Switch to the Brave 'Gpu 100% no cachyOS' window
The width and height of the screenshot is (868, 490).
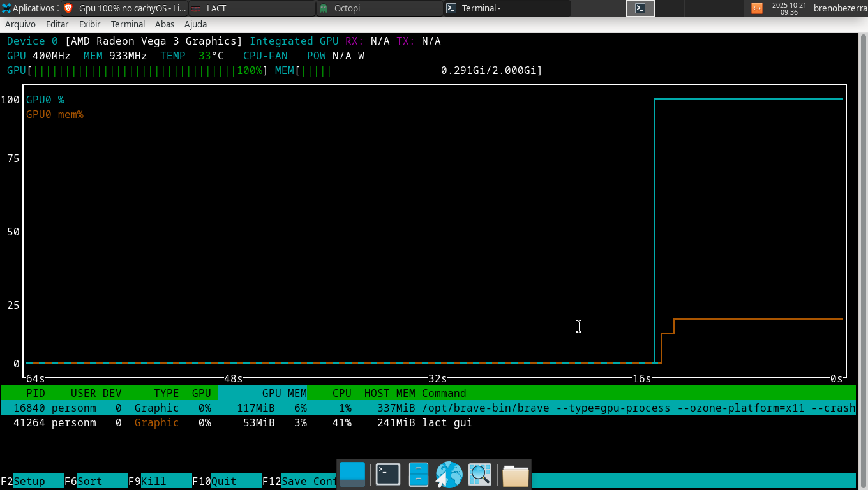[x=124, y=8]
